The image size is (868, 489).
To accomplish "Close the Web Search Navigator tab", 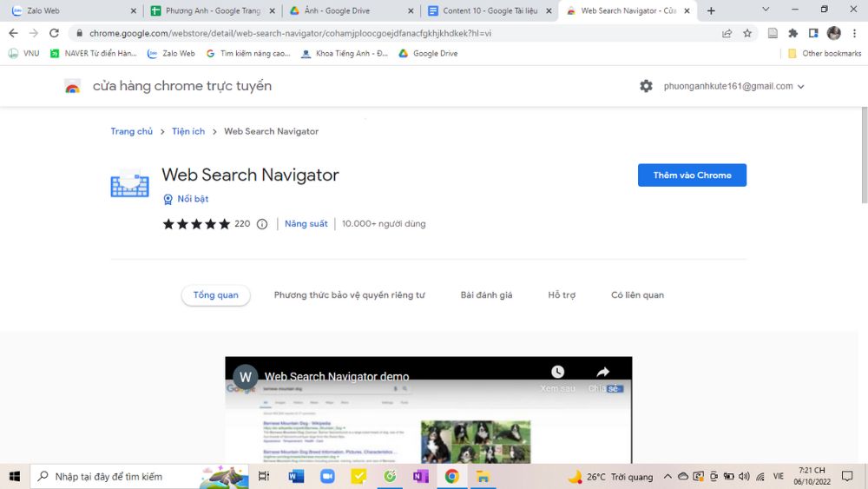I will click(x=687, y=10).
